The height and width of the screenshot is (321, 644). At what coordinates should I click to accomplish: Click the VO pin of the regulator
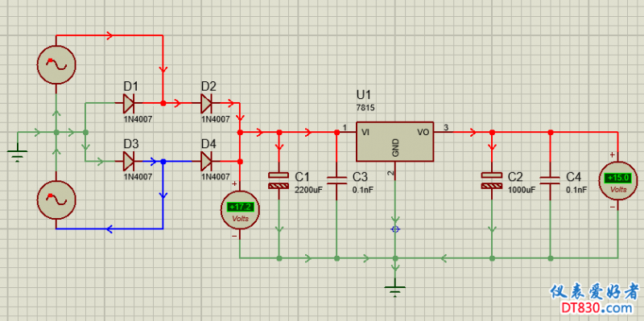(x=423, y=132)
